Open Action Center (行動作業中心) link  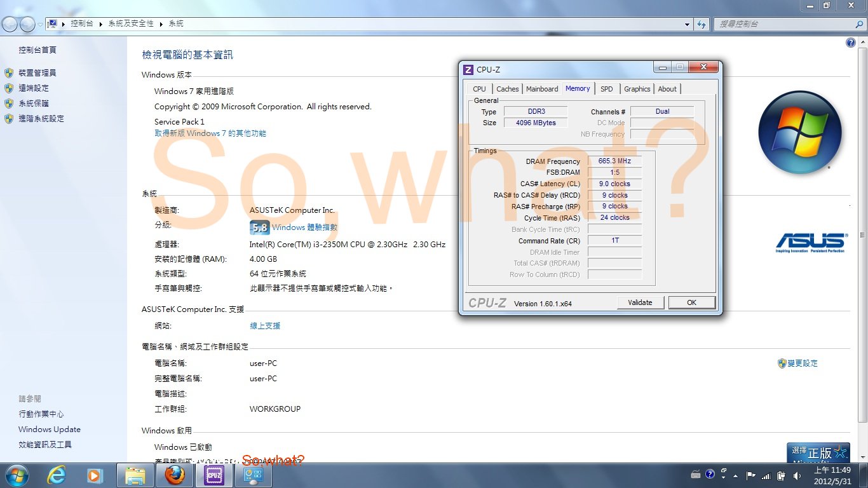point(41,414)
